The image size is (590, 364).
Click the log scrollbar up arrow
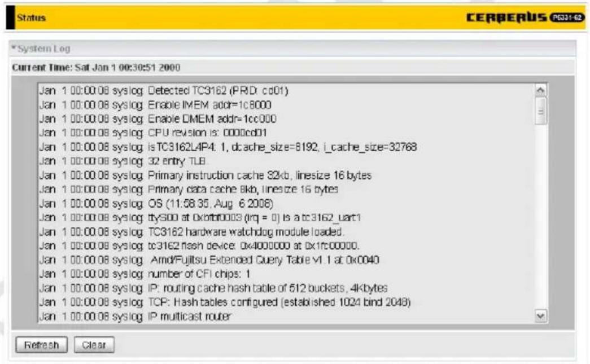tap(541, 90)
